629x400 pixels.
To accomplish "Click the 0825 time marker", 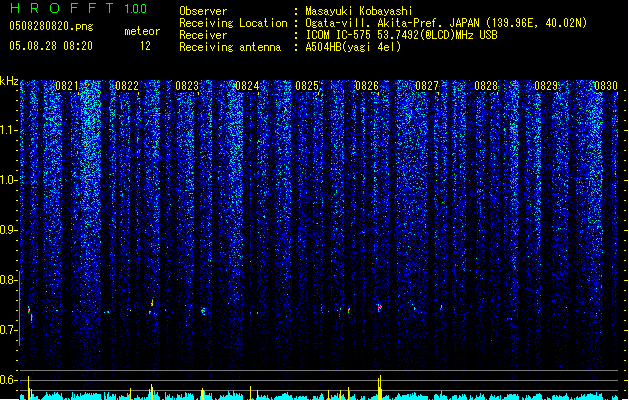I will tap(307, 86).
